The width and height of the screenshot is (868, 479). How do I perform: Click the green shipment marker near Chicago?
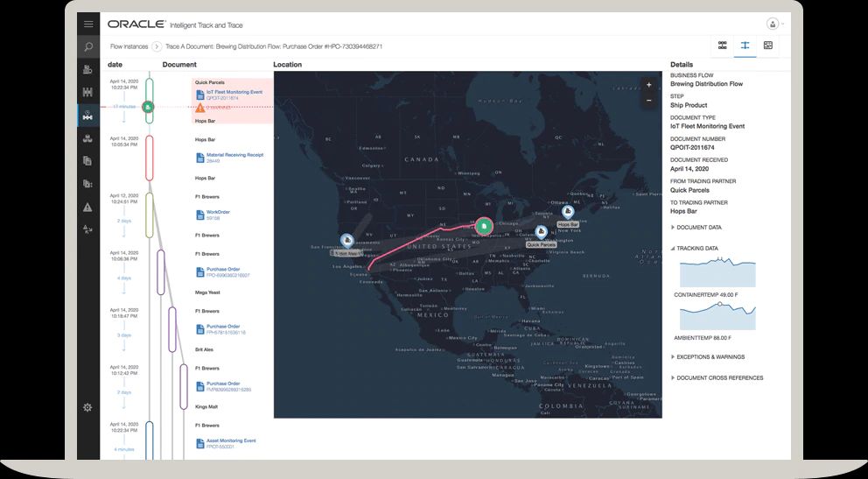(x=484, y=226)
